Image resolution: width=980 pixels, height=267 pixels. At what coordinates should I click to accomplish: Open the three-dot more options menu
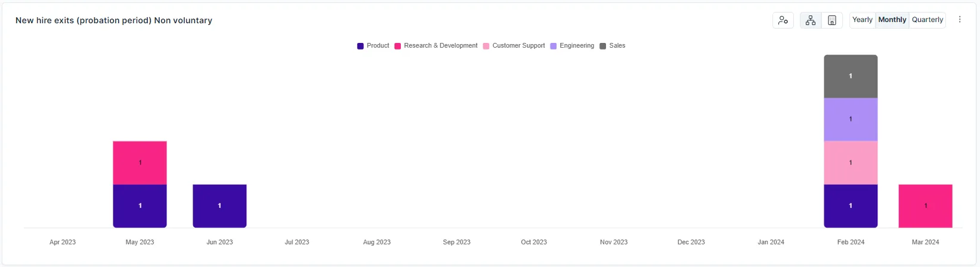pos(960,20)
